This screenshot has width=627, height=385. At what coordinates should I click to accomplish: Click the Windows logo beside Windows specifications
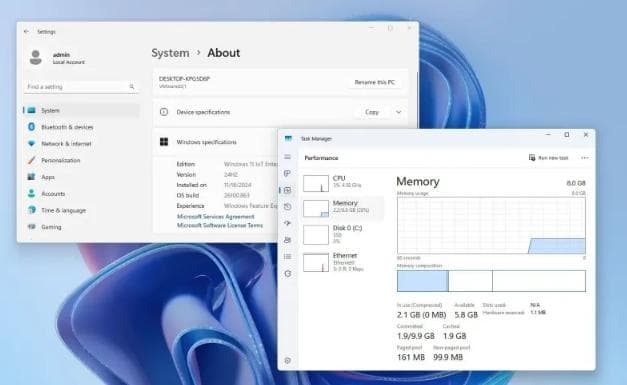[164, 142]
